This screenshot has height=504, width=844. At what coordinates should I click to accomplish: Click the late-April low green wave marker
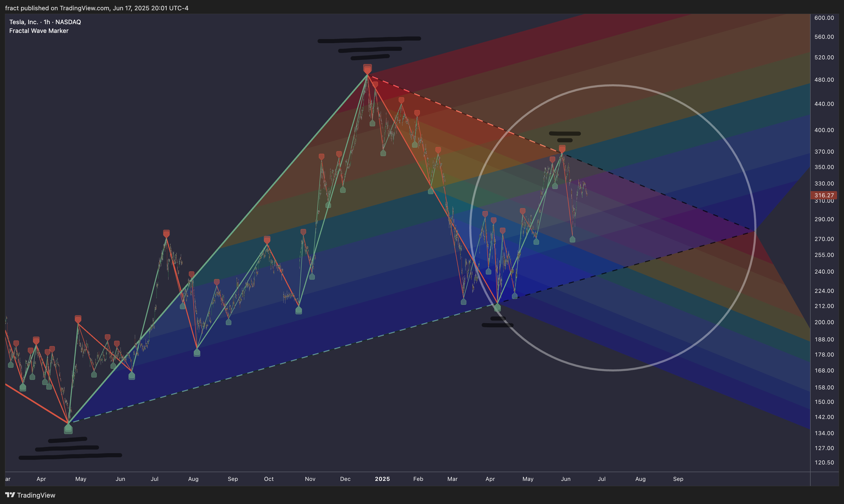coord(68,429)
